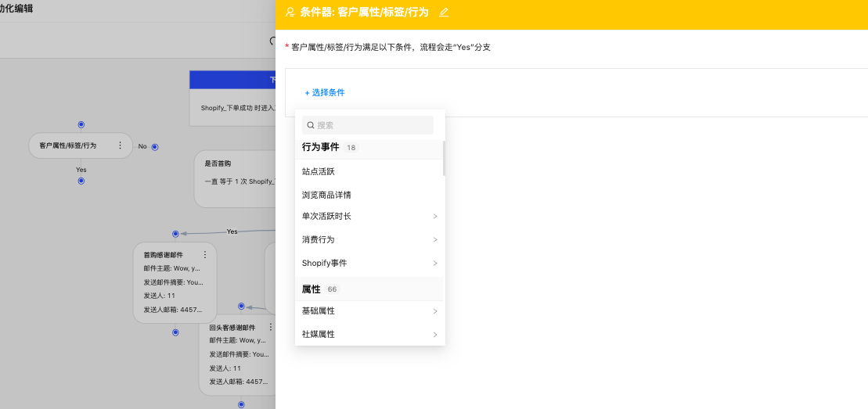Click the connector dot next to the No label
This screenshot has height=409, width=868.
155,147
